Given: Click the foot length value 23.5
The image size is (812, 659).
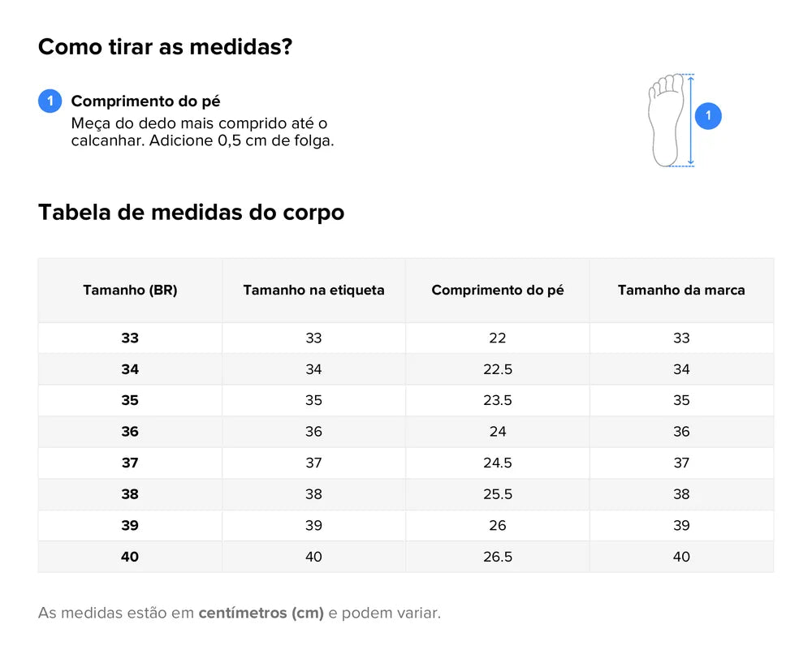Looking at the screenshot, I should pyautogui.click(x=498, y=400).
